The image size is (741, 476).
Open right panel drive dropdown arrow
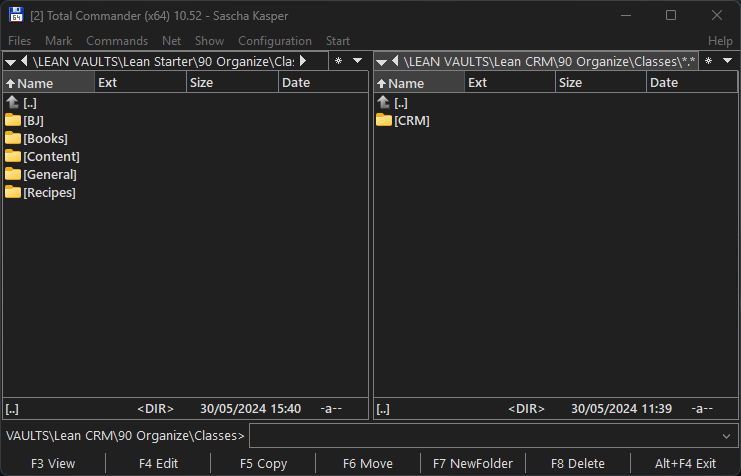tap(381, 62)
